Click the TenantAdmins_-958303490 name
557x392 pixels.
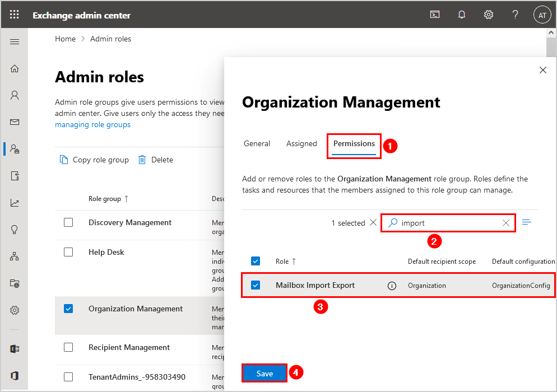point(137,377)
